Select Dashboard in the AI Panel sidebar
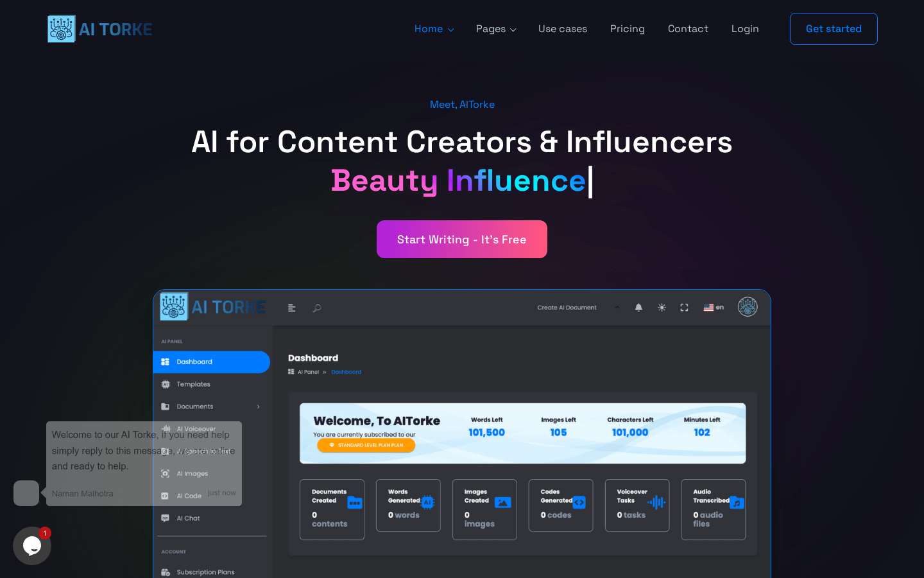Screen dimensions: 924x578 point(212,362)
